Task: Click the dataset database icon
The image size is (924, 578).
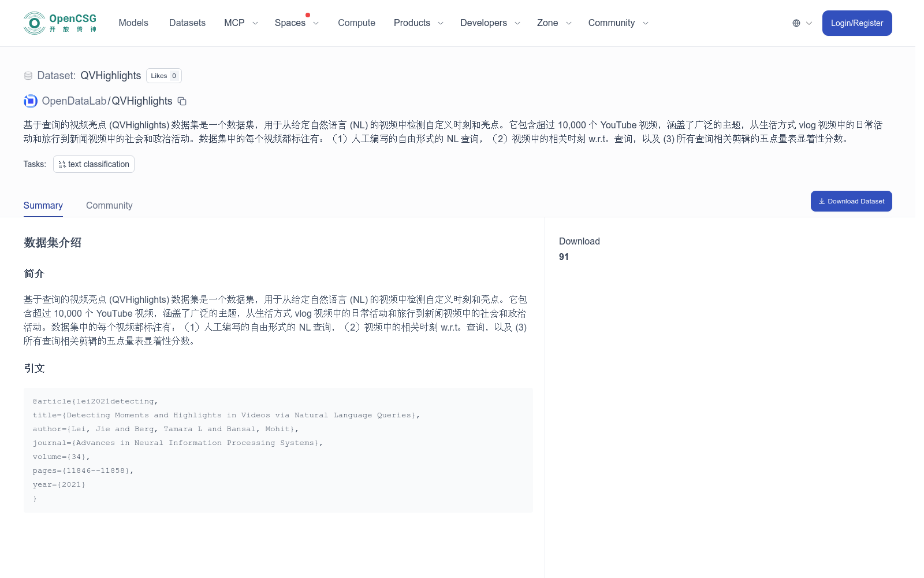Action: (x=28, y=76)
